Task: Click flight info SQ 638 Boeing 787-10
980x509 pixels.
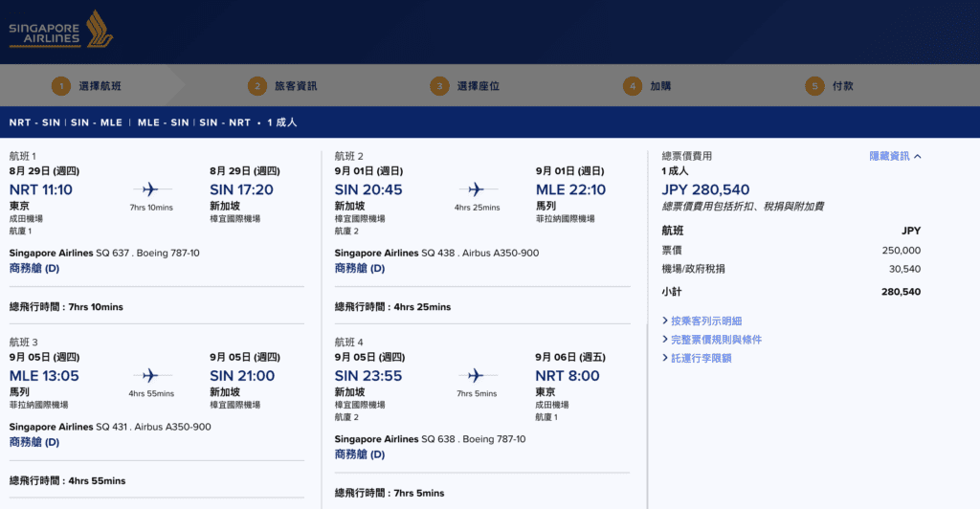Action: [430, 439]
